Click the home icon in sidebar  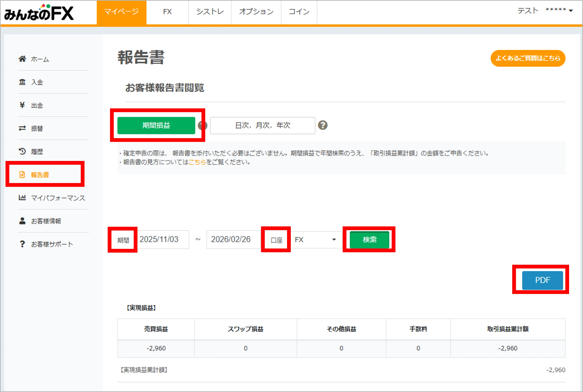[22, 59]
